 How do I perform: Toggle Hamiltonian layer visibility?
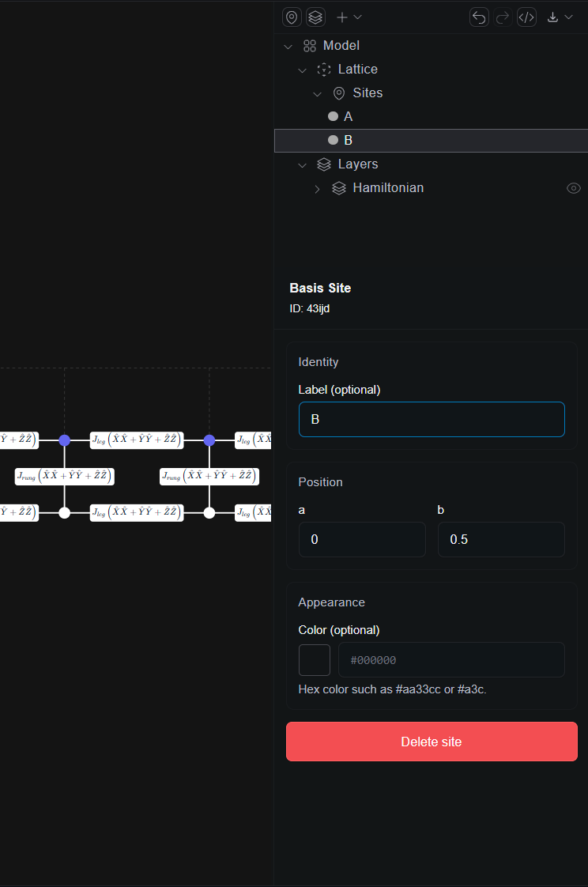(573, 188)
